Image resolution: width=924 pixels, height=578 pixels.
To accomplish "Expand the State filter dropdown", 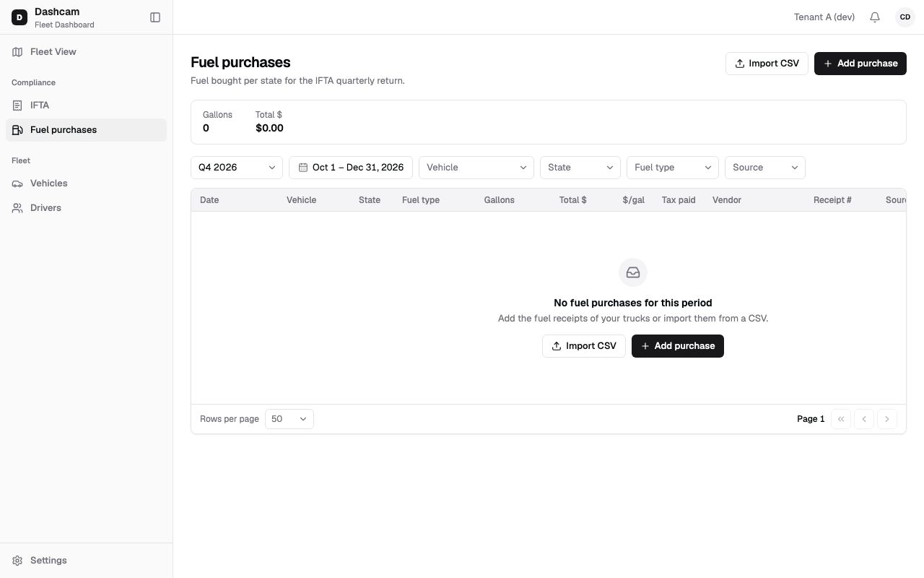I will click(x=580, y=168).
